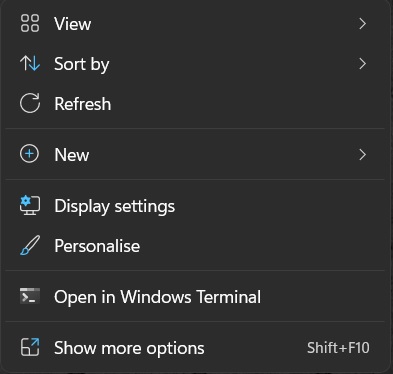Viewport: 393px width, 374px height.
Task: Open the New menu item label
Action: [72, 155]
